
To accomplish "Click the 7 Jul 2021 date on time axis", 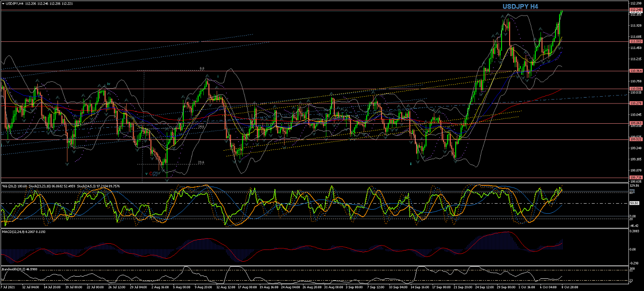I will click(8, 287).
